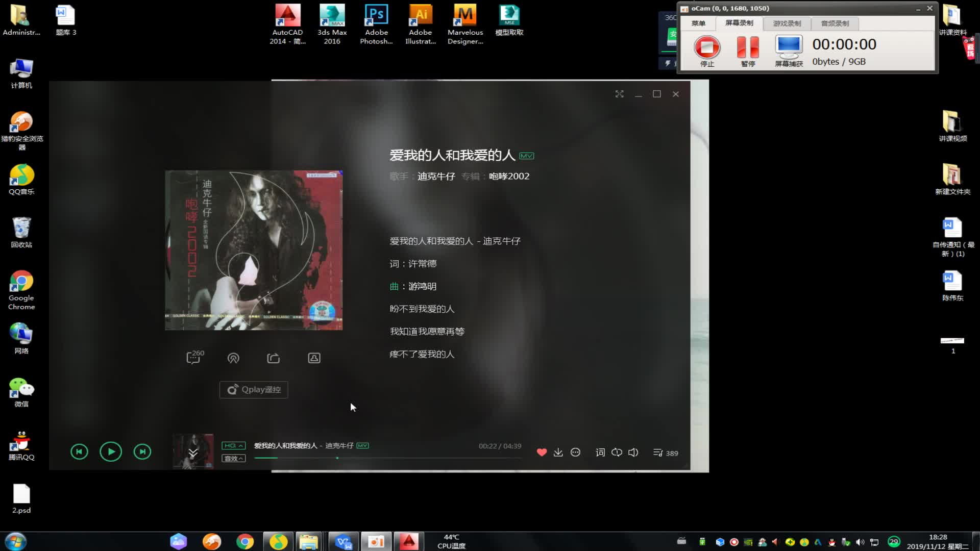Share the current song

(274, 358)
